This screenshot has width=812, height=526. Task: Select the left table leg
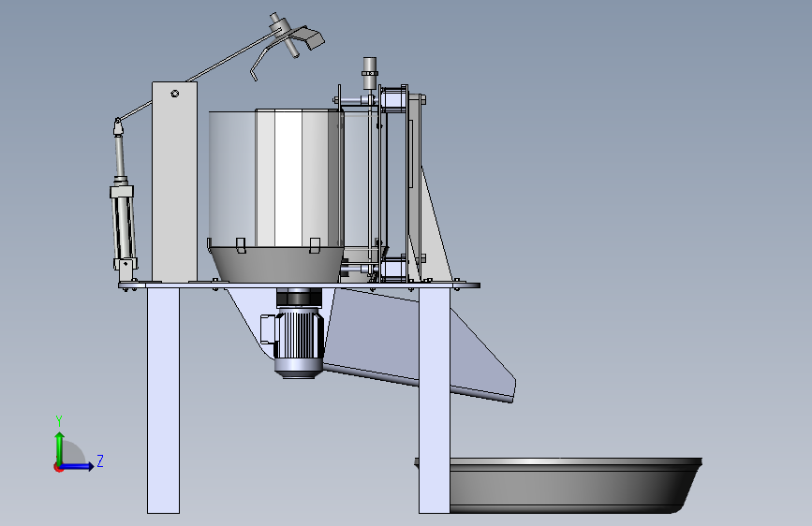(163, 401)
